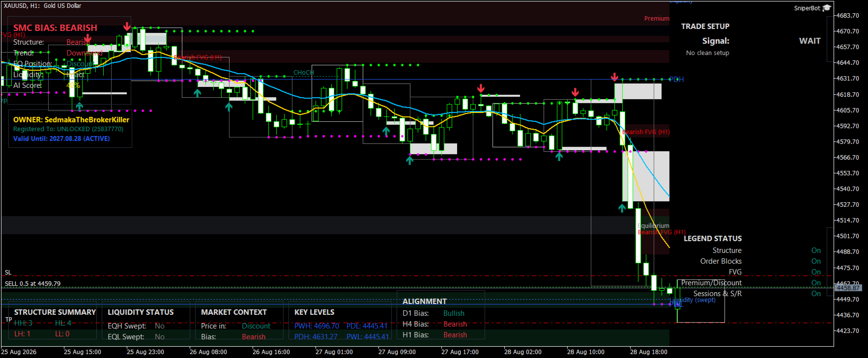Viewport: 868px width, 358px height.
Task: Click the Price in: Discount value
Action: pos(256,326)
